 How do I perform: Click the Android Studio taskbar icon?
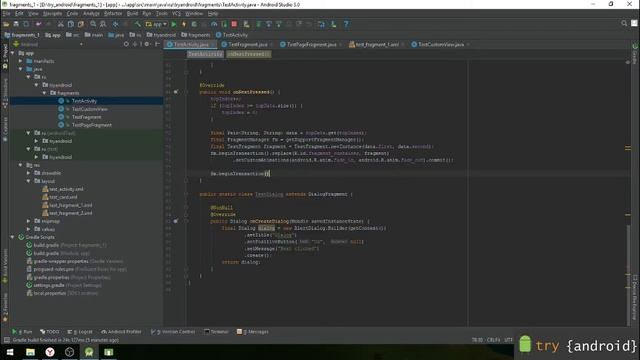[x=89, y=352]
